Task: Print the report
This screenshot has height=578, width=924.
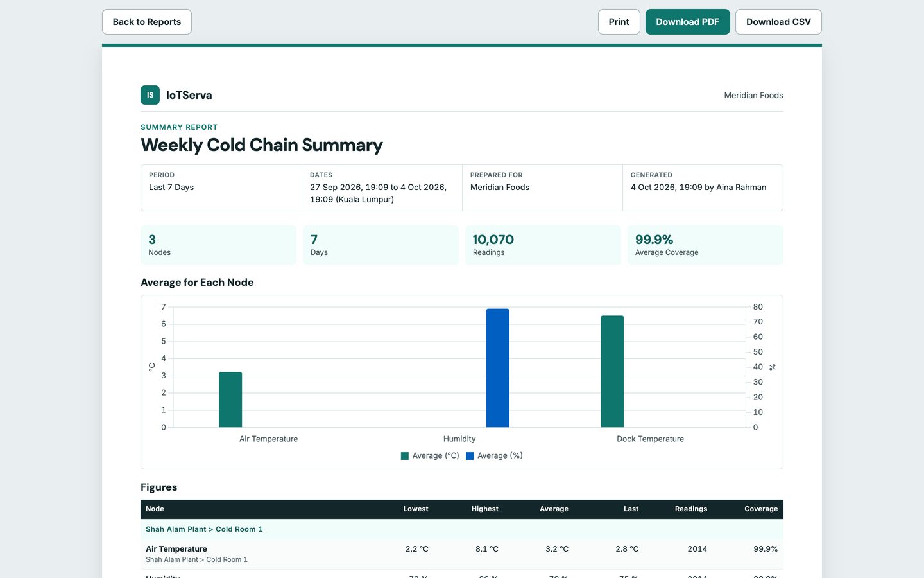Action: [619, 22]
